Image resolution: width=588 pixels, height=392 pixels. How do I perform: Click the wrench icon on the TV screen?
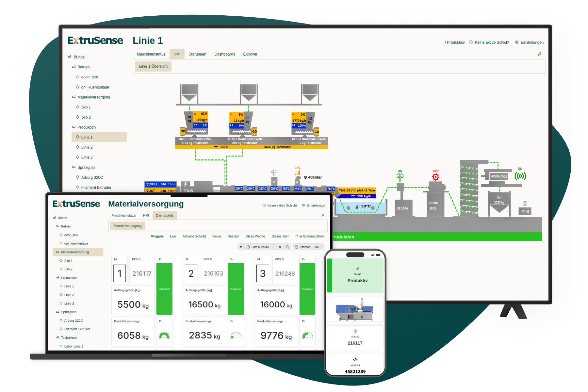(x=540, y=54)
